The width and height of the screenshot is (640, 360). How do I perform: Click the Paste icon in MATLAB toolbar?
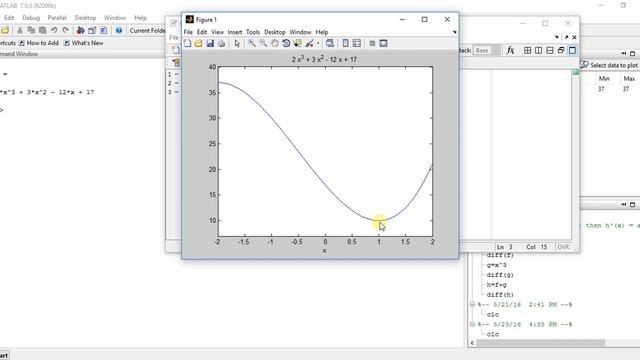tap(42, 31)
